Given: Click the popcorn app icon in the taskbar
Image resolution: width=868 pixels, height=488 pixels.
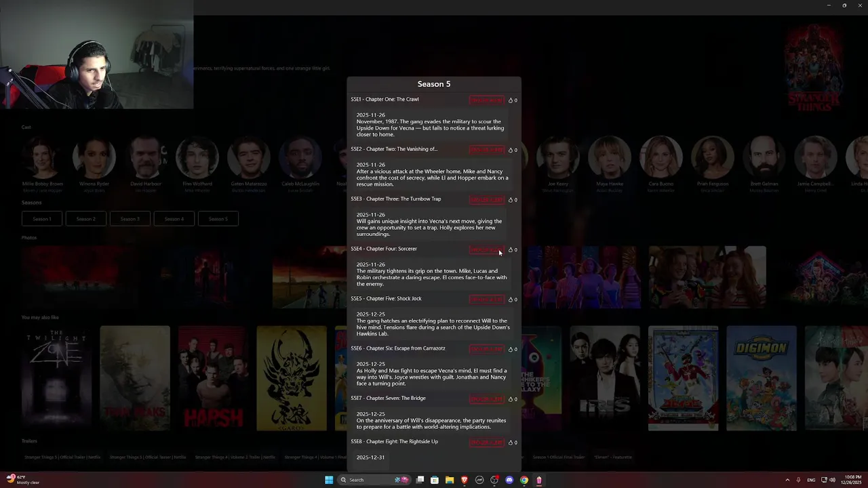Looking at the screenshot, I should click(x=539, y=480).
